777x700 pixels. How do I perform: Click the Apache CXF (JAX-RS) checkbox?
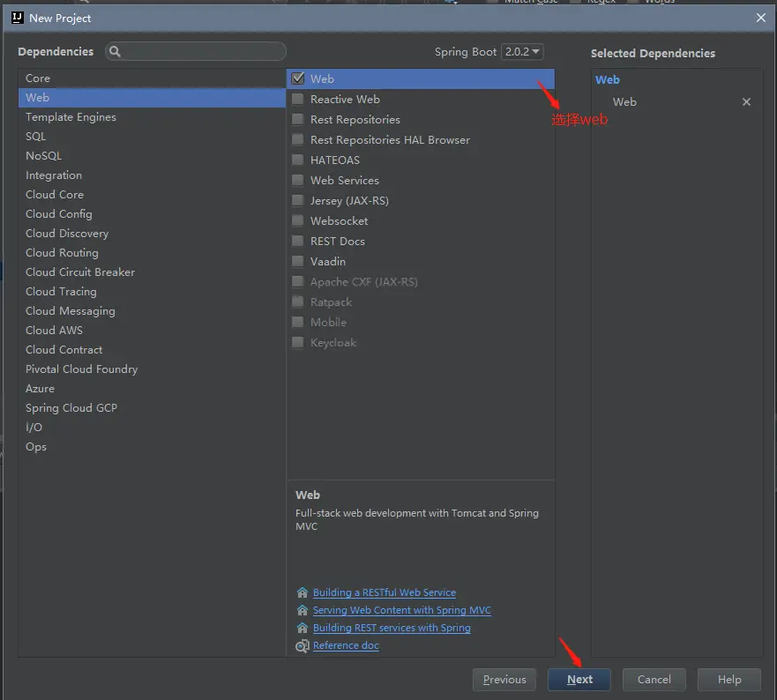coord(298,281)
